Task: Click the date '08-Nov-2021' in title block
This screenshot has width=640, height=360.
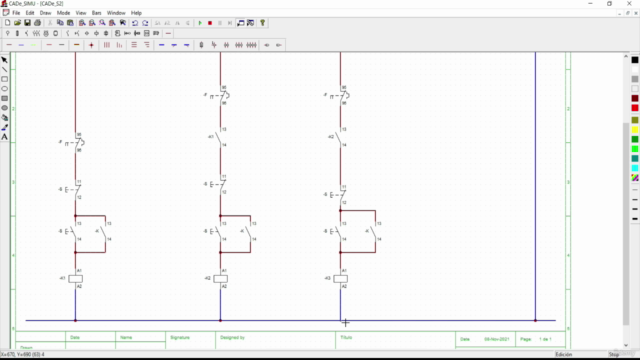Action: coord(497,339)
